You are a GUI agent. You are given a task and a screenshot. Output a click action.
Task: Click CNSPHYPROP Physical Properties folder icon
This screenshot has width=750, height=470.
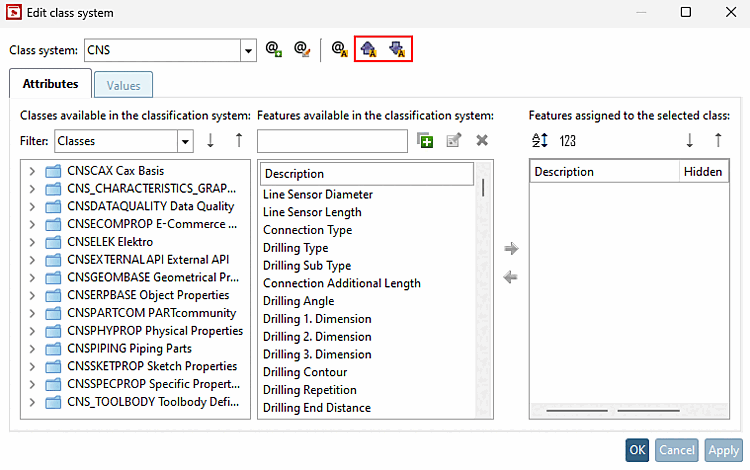(53, 331)
